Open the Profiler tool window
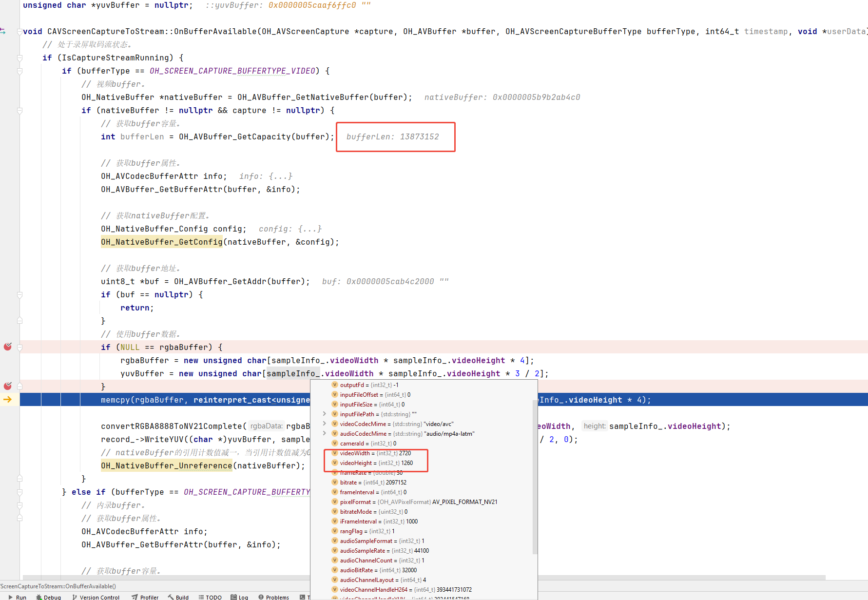This screenshot has height=600, width=868. tap(145, 597)
